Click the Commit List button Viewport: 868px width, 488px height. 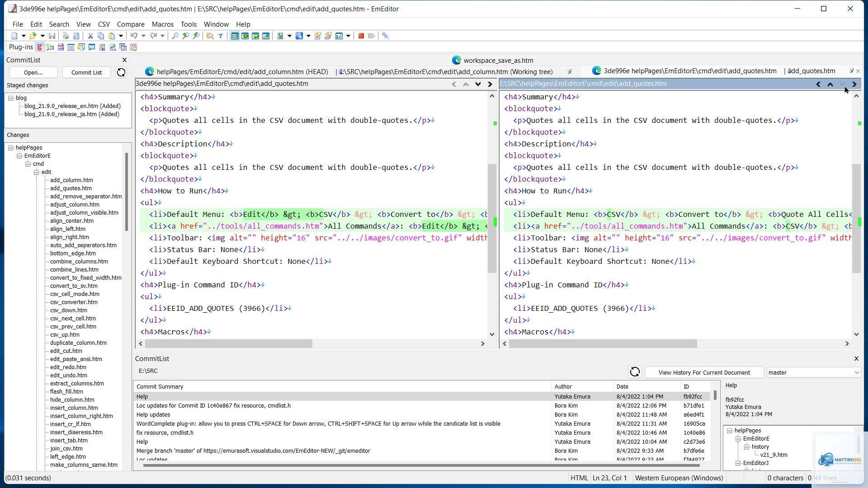[x=86, y=72]
